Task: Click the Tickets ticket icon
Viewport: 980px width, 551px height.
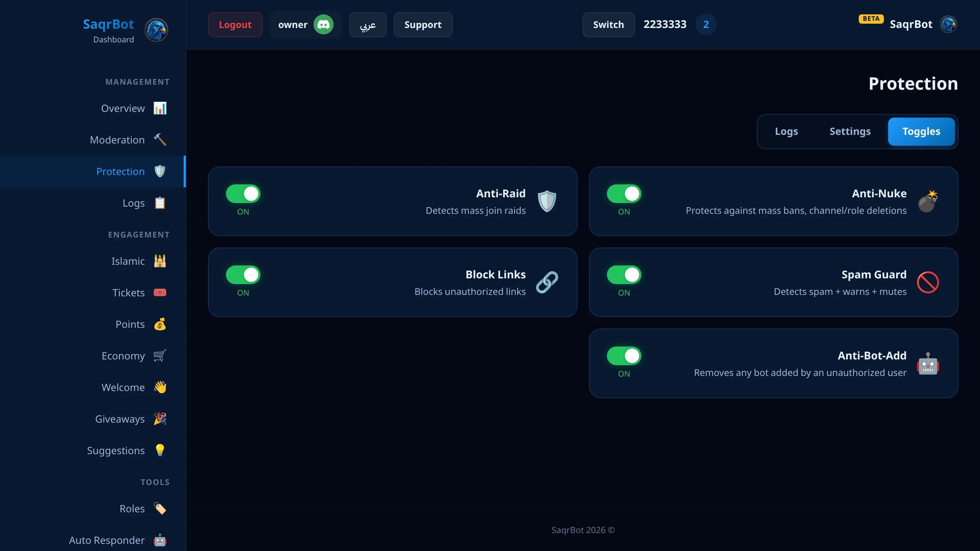Action: pos(160,293)
